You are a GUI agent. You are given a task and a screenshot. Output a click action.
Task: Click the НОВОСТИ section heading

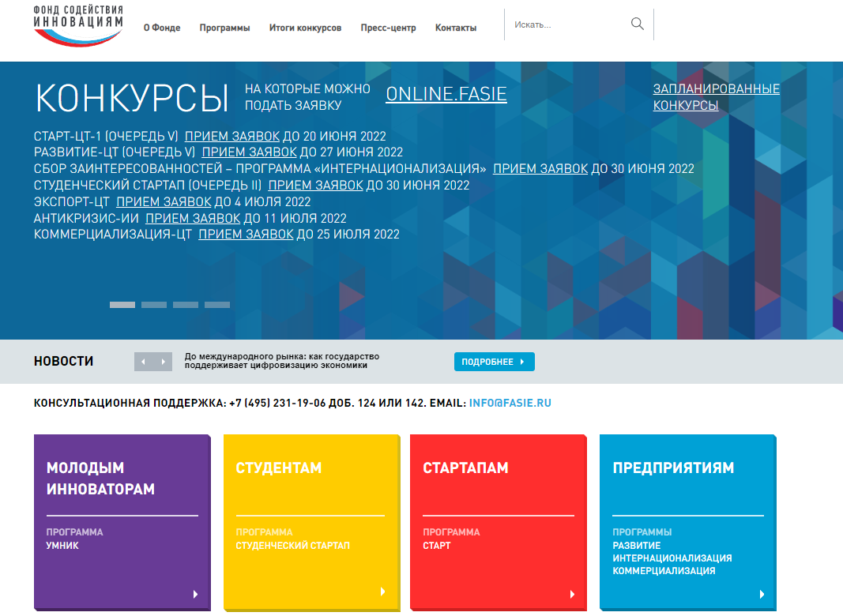63,361
